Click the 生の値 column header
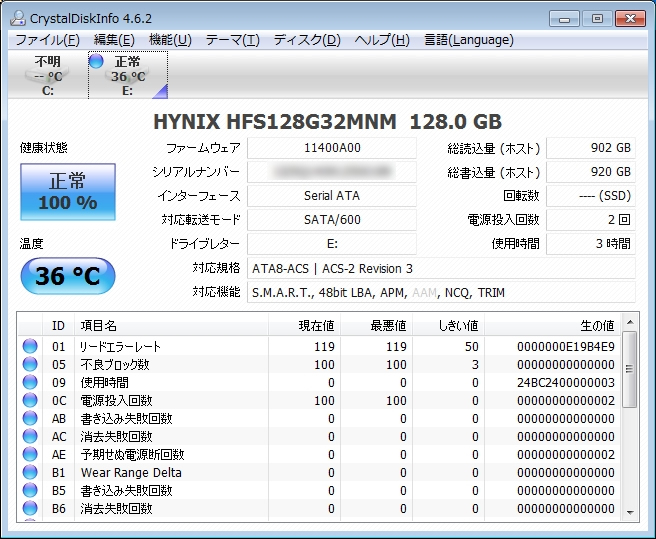 pyautogui.click(x=597, y=325)
